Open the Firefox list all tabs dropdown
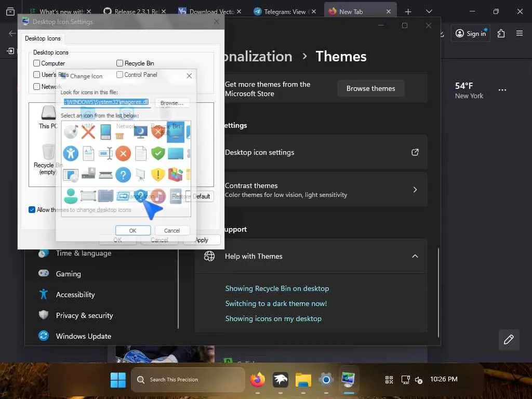Image resolution: width=532 pixels, height=399 pixels. [x=429, y=11]
